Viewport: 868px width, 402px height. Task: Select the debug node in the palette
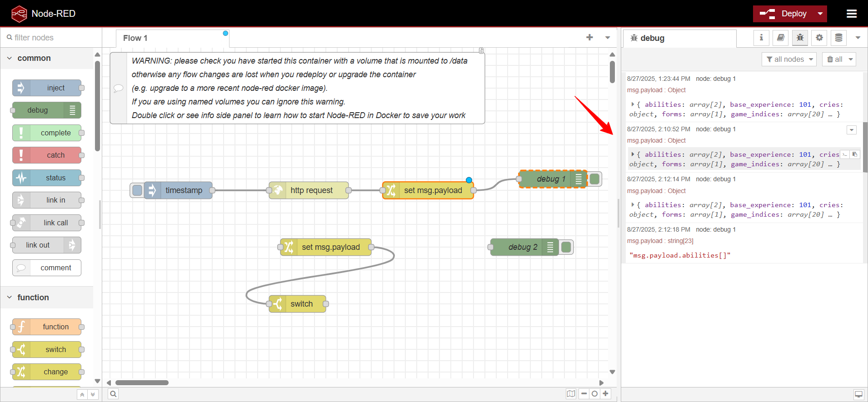point(47,110)
